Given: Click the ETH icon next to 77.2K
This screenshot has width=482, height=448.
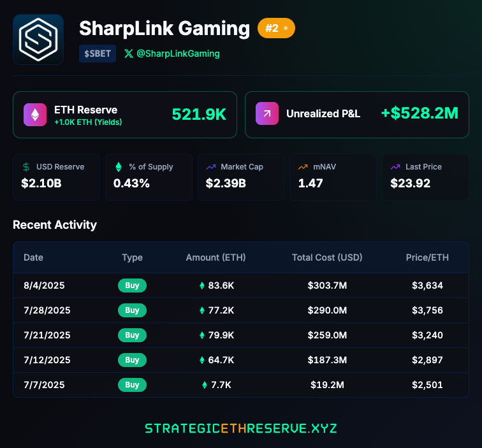Looking at the screenshot, I should coord(202,310).
